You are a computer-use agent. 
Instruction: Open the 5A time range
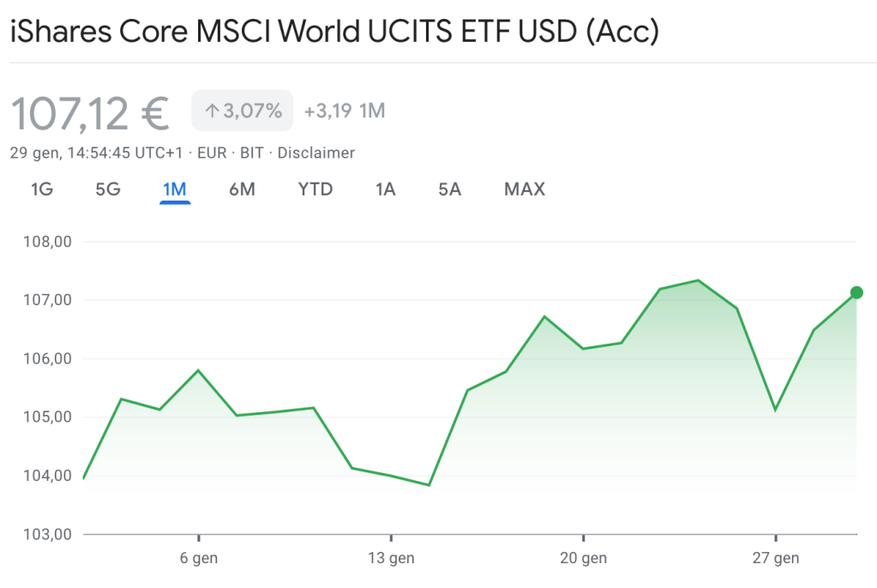[x=450, y=189]
